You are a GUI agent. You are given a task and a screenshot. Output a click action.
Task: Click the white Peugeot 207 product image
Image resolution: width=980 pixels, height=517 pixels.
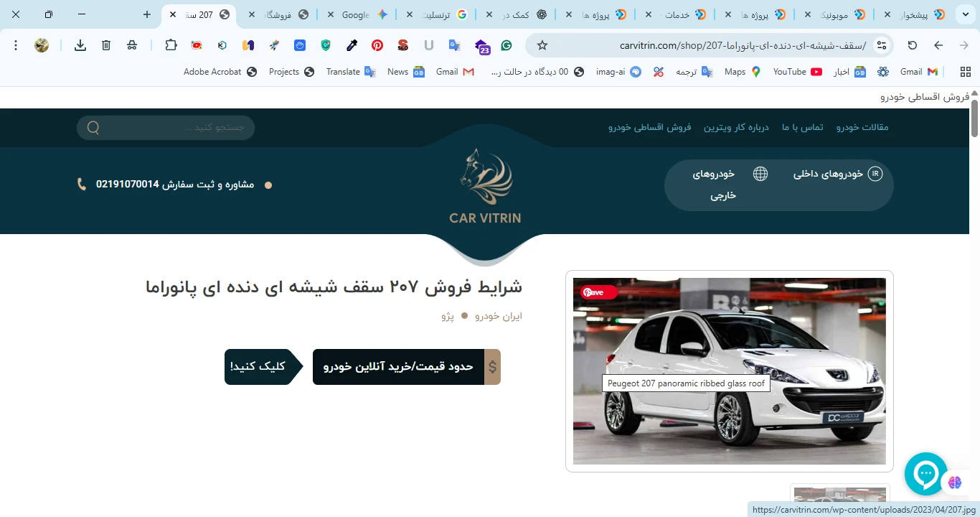[x=730, y=371]
